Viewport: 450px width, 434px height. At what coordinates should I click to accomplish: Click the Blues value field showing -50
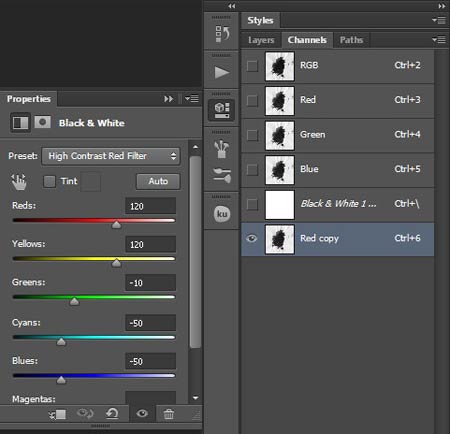coord(151,361)
